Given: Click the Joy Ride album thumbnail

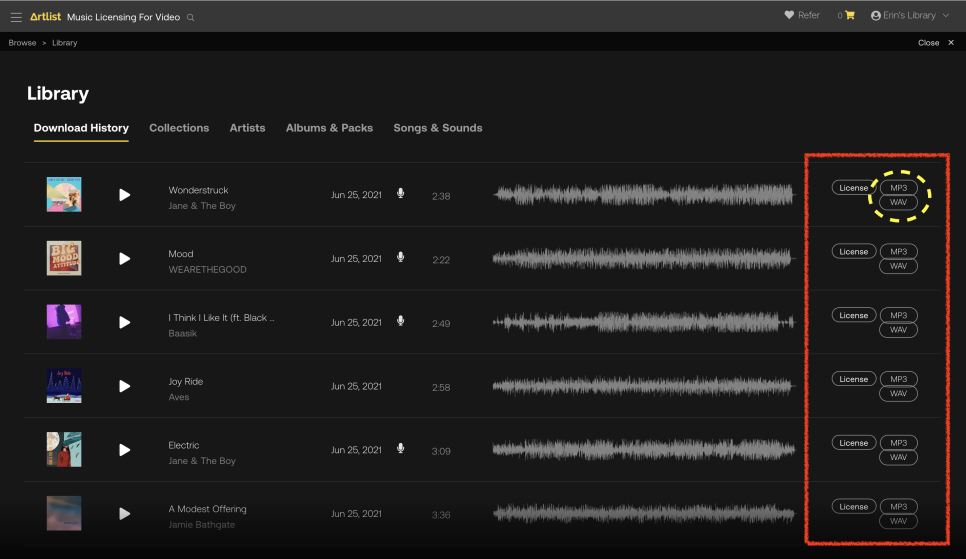Looking at the screenshot, I should point(64,386).
